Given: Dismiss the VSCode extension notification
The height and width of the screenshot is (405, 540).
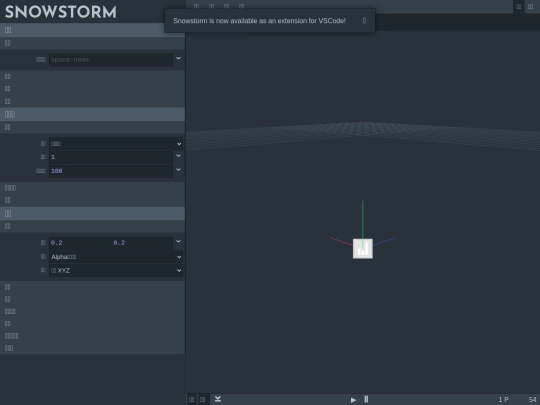Looking at the screenshot, I should coord(364,21).
